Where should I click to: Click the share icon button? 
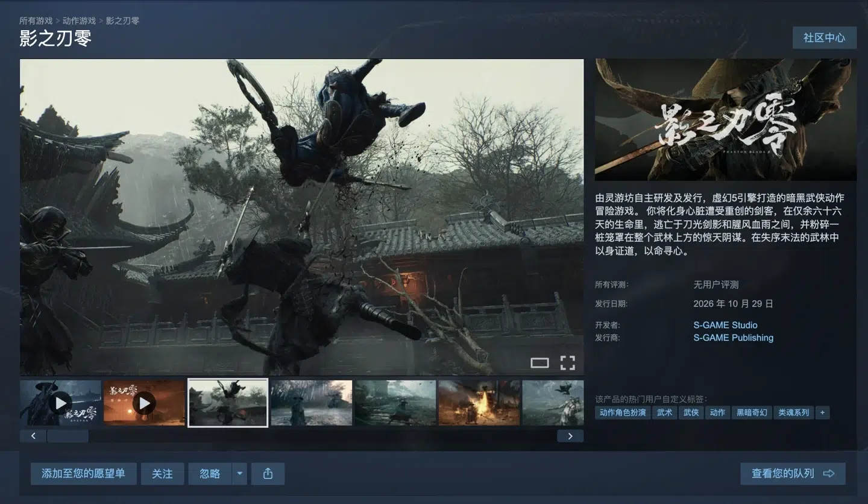tap(268, 474)
